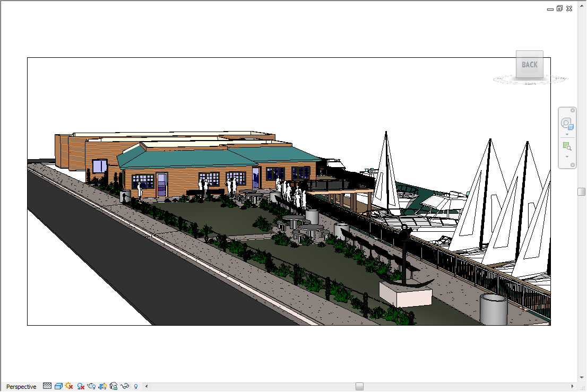
Task: Click the Perspective view scale label
Action: pos(21,386)
